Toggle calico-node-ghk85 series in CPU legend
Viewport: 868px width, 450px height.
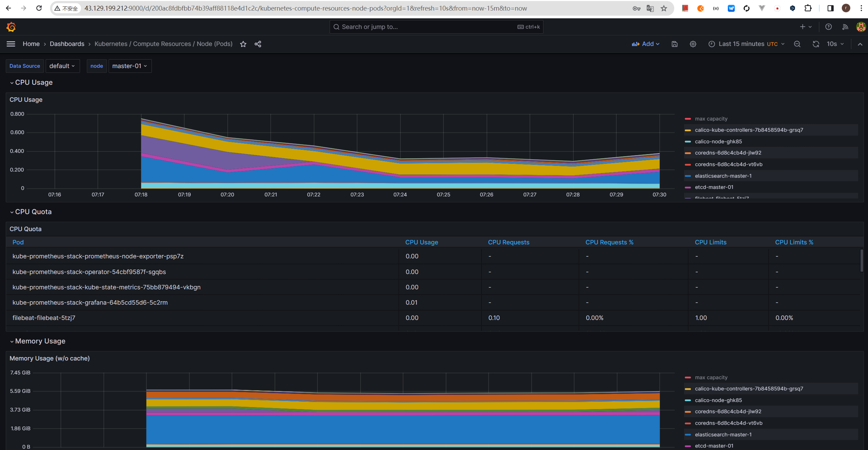tap(718, 142)
